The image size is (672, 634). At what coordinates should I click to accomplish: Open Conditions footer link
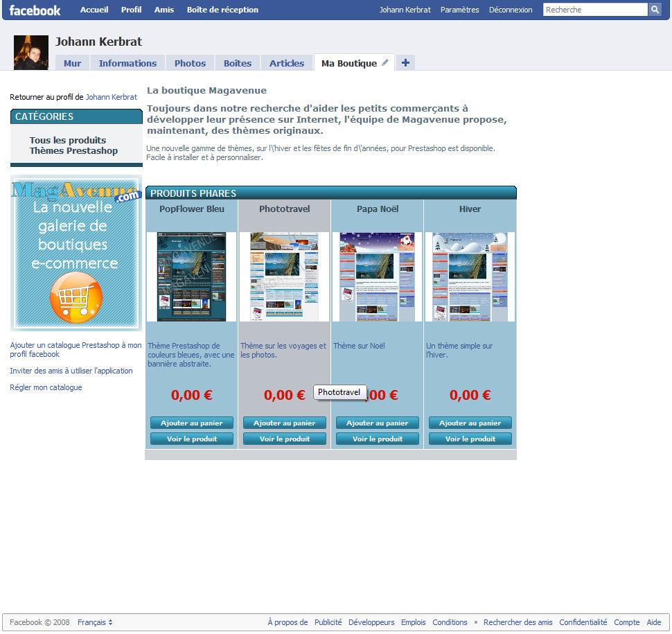450,622
